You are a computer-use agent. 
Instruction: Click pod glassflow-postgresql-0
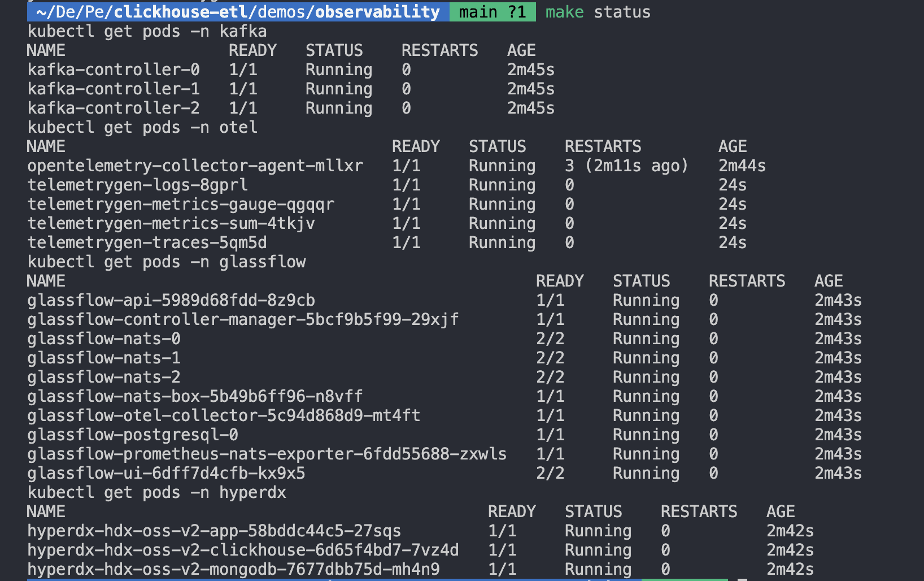(133, 435)
